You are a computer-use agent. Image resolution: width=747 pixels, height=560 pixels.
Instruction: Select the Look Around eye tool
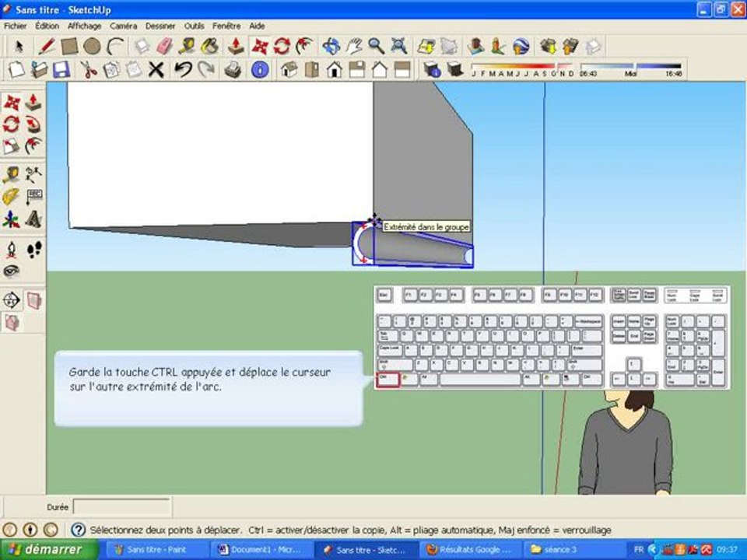12,271
